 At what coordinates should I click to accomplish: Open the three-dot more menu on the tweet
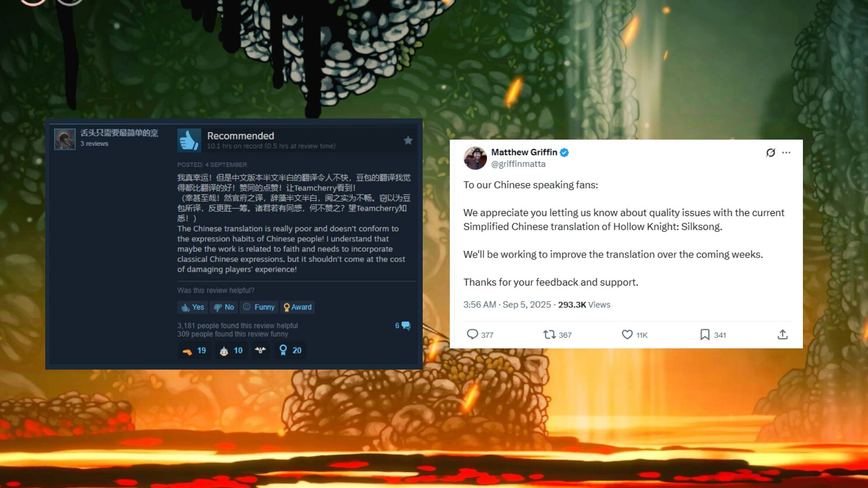[x=786, y=153]
